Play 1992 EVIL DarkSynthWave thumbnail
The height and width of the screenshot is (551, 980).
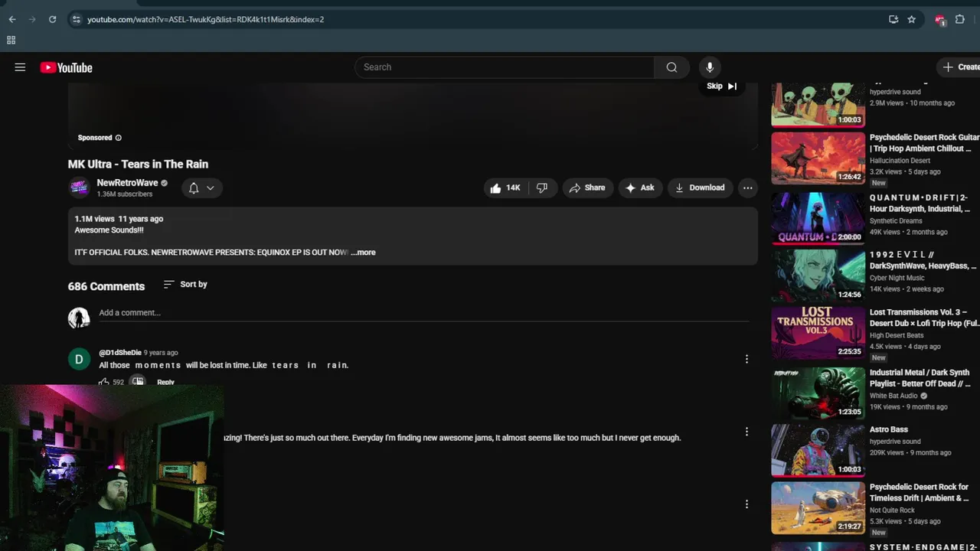click(x=818, y=275)
